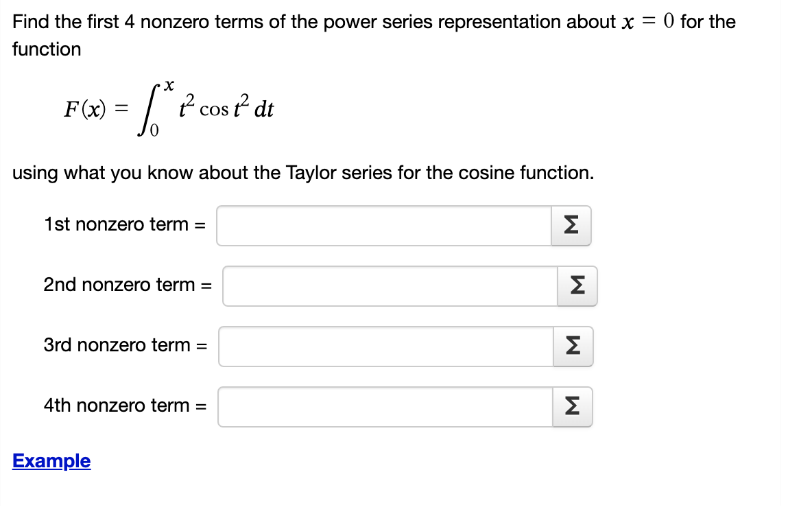Click the '2nd nonzero term =' label
812x527 pixels.
pyautogui.click(x=125, y=285)
